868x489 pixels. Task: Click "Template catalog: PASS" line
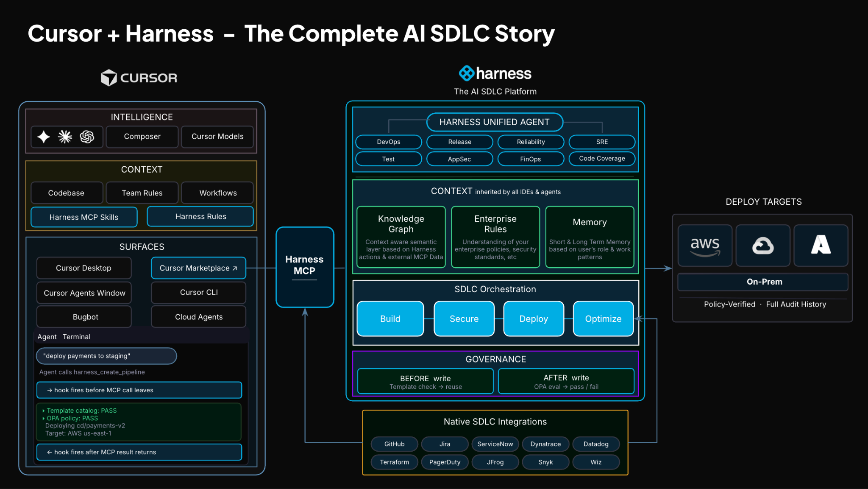[x=80, y=411]
